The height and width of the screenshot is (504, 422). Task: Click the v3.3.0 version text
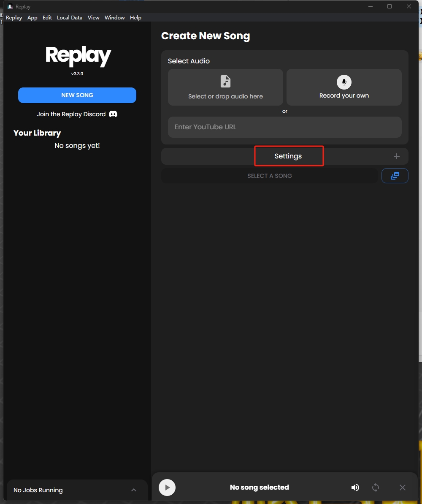click(77, 74)
